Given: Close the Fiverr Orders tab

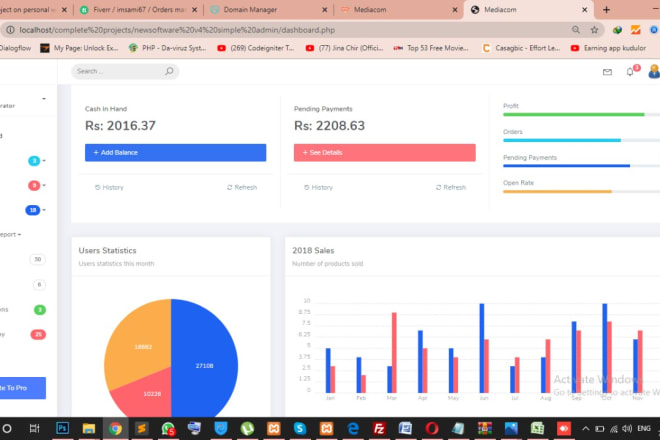Looking at the screenshot, I should click(194, 10).
